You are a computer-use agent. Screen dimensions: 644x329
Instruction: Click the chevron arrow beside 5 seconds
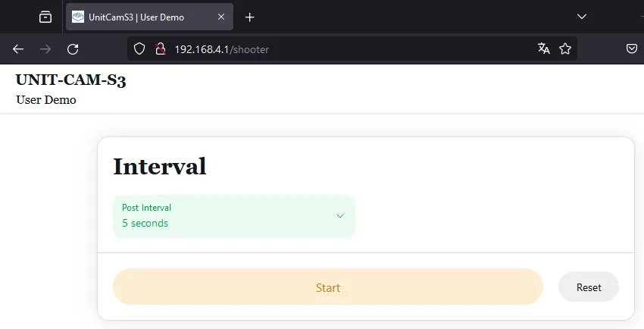(x=340, y=216)
